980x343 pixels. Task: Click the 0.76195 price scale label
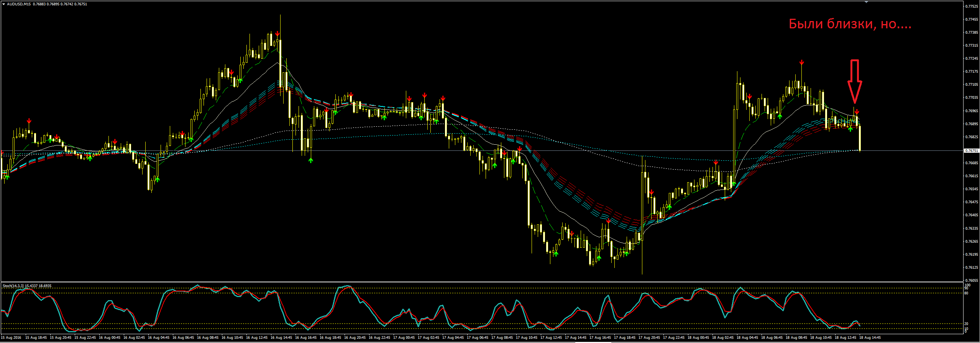click(x=972, y=254)
